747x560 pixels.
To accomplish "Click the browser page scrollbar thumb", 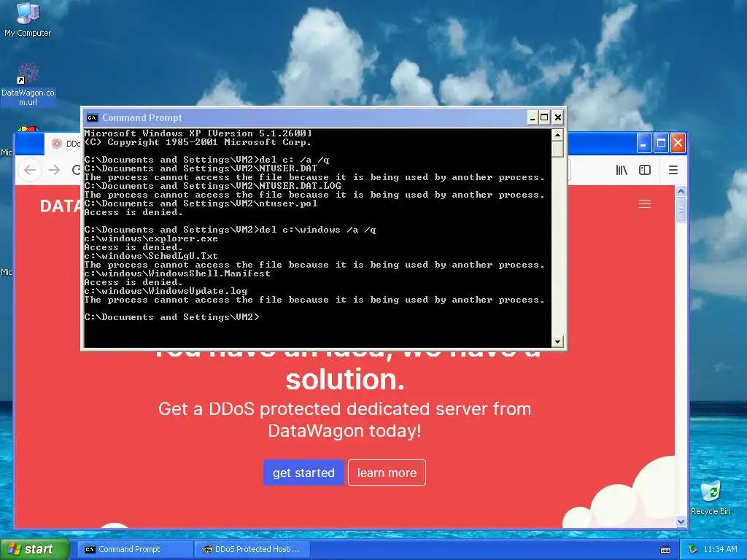I will pyautogui.click(x=681, y=210).
